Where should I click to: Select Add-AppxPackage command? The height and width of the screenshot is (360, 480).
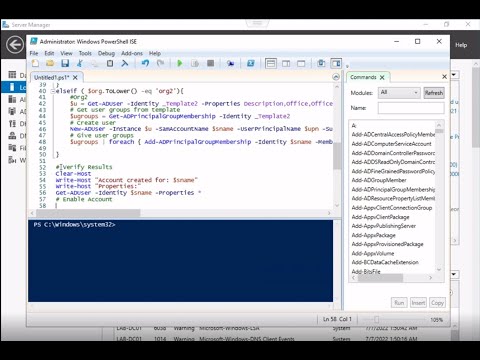coord(373,235)
